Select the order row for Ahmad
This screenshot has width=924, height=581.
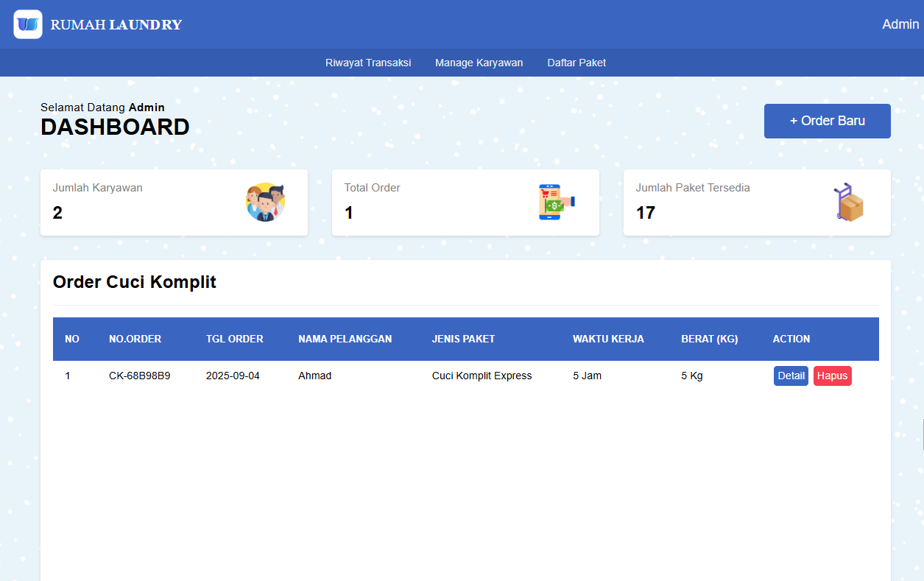(x=368, y=376)
